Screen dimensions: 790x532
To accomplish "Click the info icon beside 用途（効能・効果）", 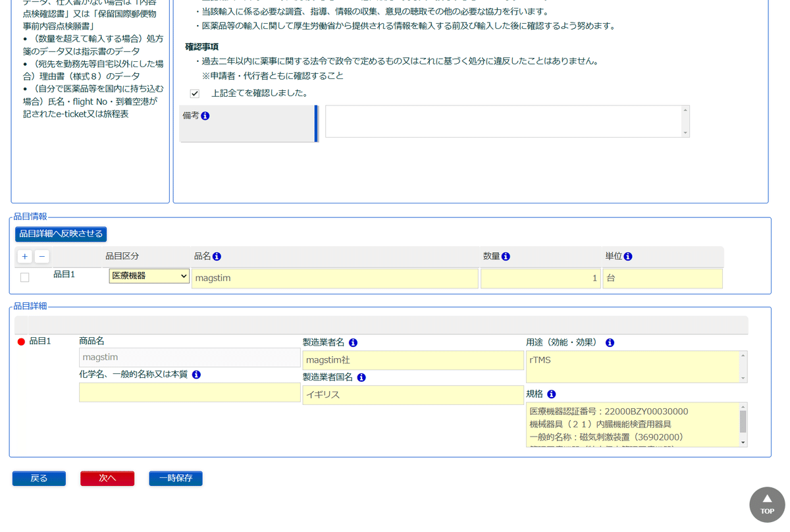I will pyautogui.click(x=610, y=343).
